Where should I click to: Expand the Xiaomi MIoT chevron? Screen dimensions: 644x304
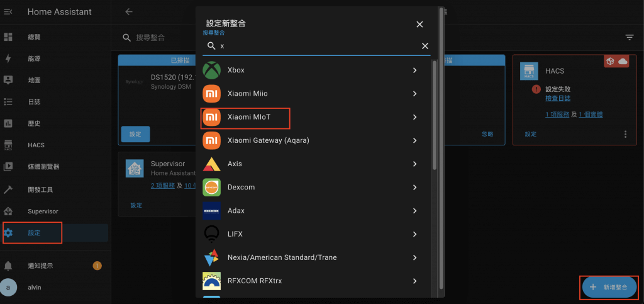pyautogui.click(x=415, y=117)
